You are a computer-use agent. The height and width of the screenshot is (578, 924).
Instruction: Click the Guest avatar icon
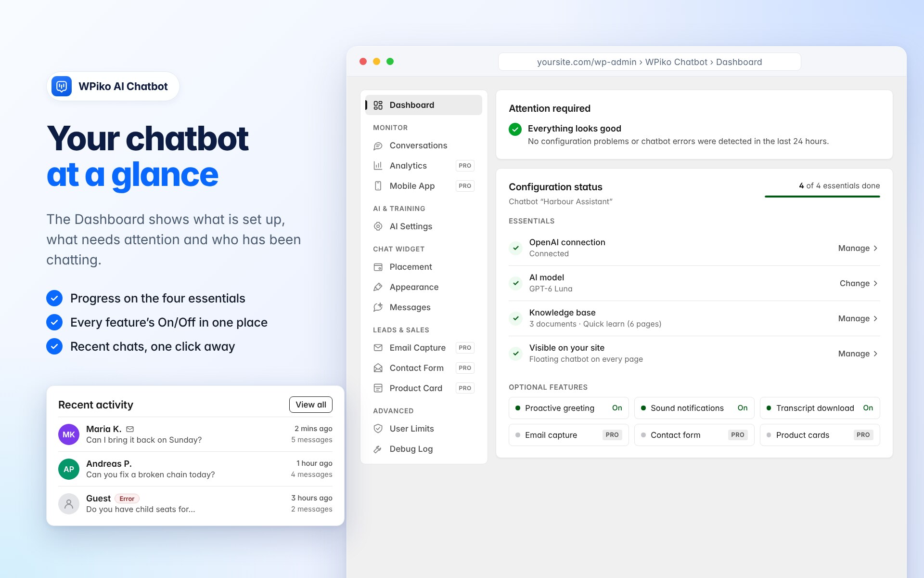tap(69, 504)
